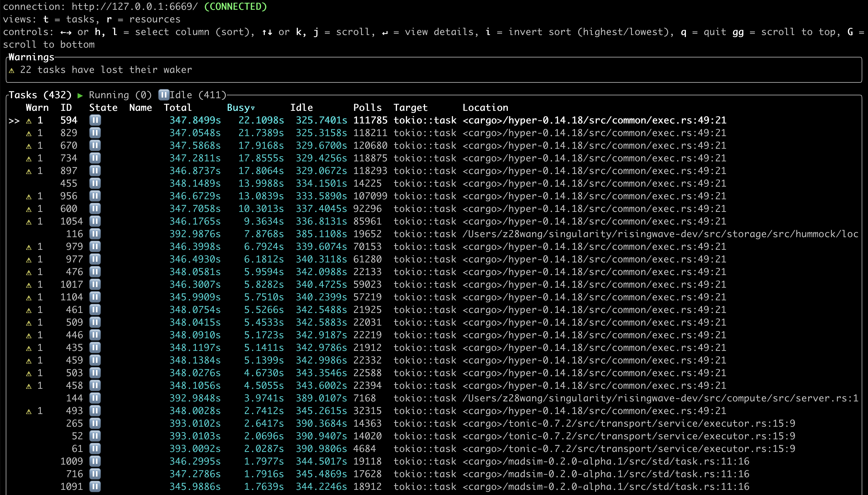Click the '22 tasks have lost their waker' message
Screen dimensions: 868x495
[x=106, y=70]
